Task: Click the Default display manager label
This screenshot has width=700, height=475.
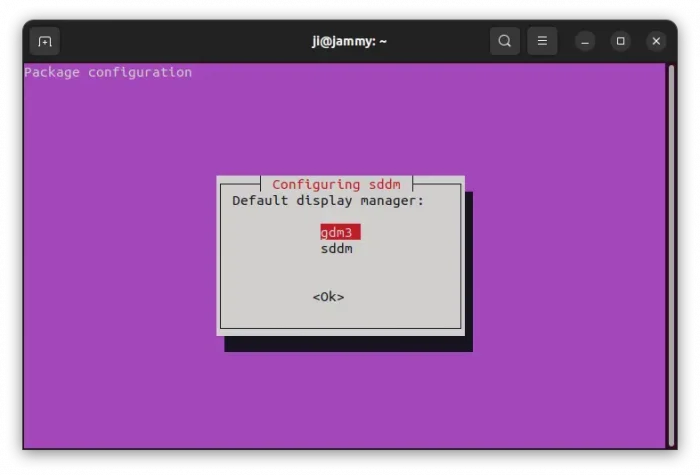Action: [328, 200]
